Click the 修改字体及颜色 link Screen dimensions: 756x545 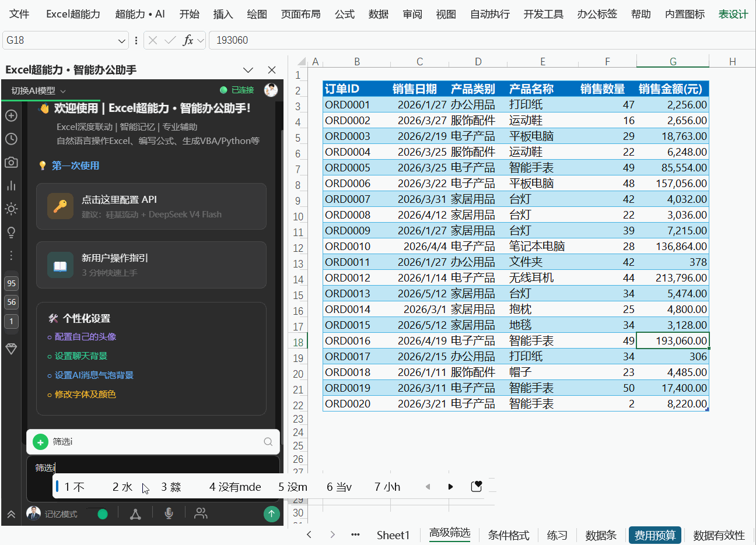(85, 395)
